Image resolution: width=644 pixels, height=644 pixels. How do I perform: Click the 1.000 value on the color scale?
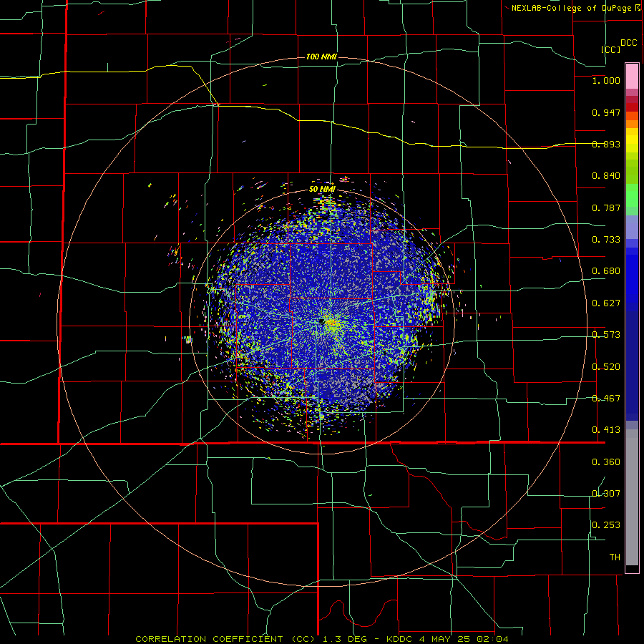[x=606, y=80]
